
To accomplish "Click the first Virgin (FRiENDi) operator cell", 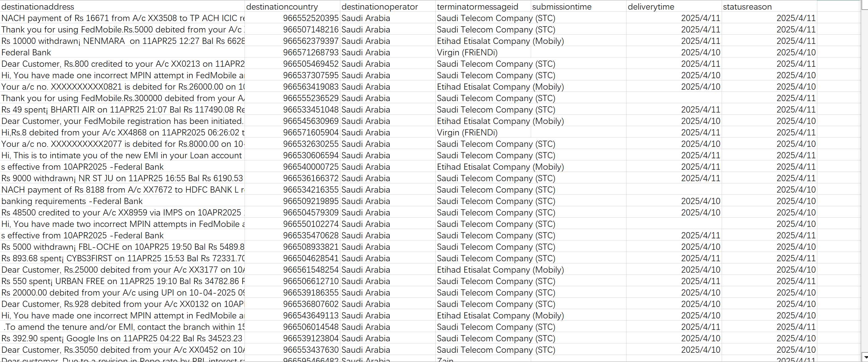I will click(483, 52).
